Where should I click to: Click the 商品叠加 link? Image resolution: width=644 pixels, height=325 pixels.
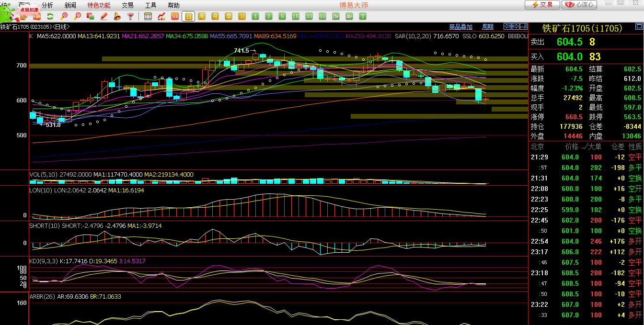point(461,27)
